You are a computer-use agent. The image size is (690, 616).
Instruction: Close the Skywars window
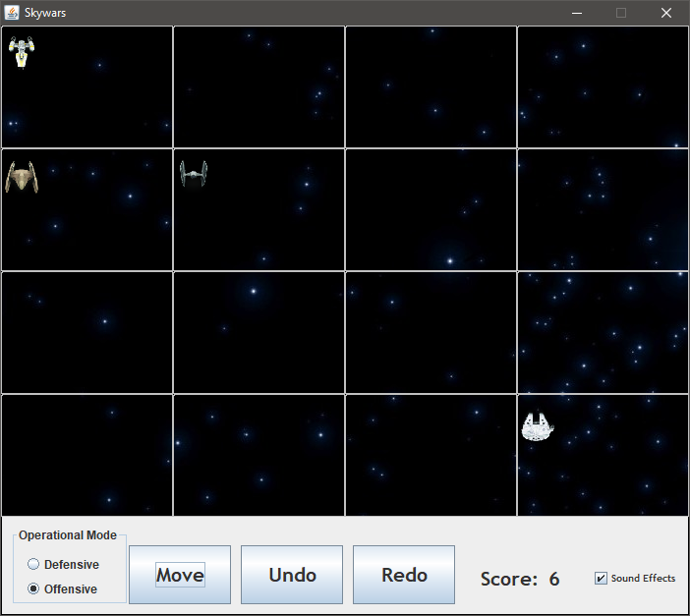point(666,13)
